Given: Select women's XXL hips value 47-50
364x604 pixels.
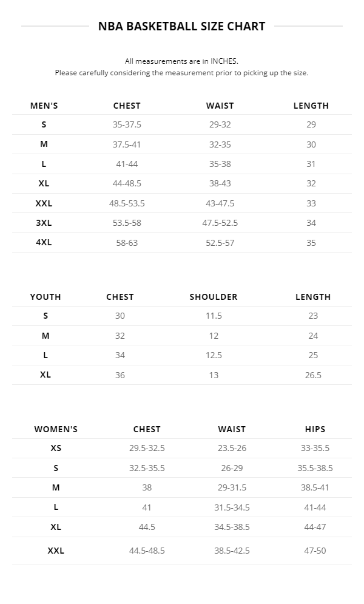Looking at the screenshot, I should pos(315,551).
